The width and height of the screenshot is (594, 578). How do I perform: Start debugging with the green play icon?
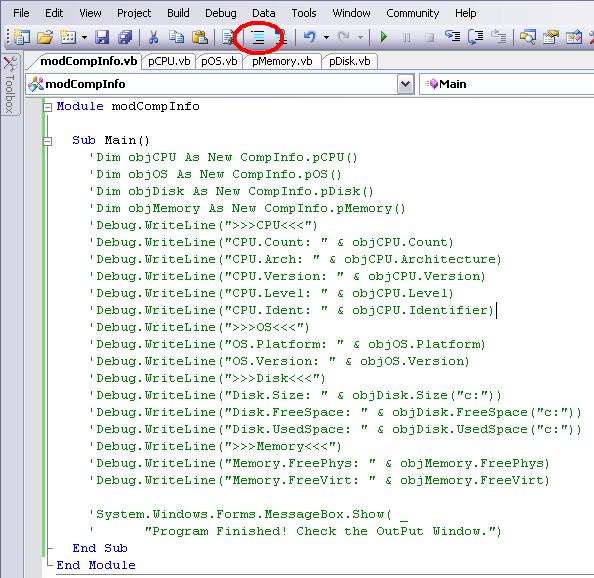coord(384,37)
